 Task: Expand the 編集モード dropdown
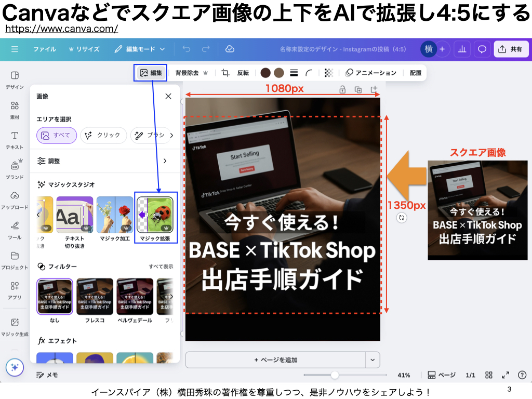click(139, 49)
